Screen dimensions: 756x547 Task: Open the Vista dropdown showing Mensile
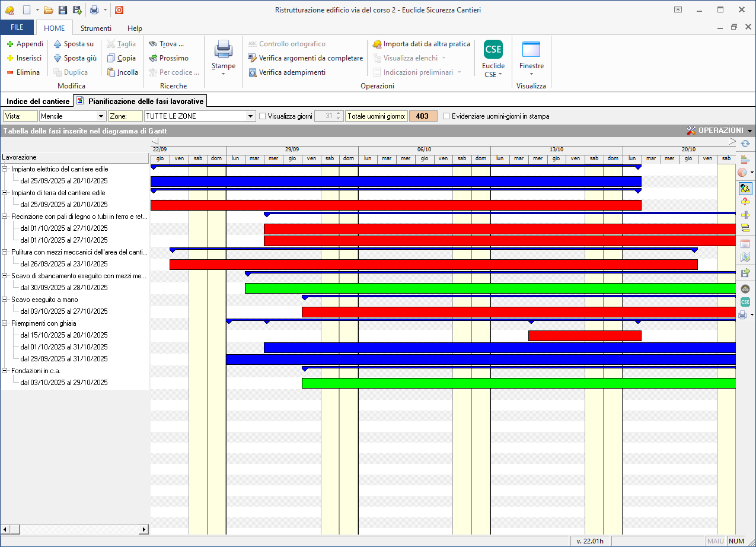pos(101,116)
